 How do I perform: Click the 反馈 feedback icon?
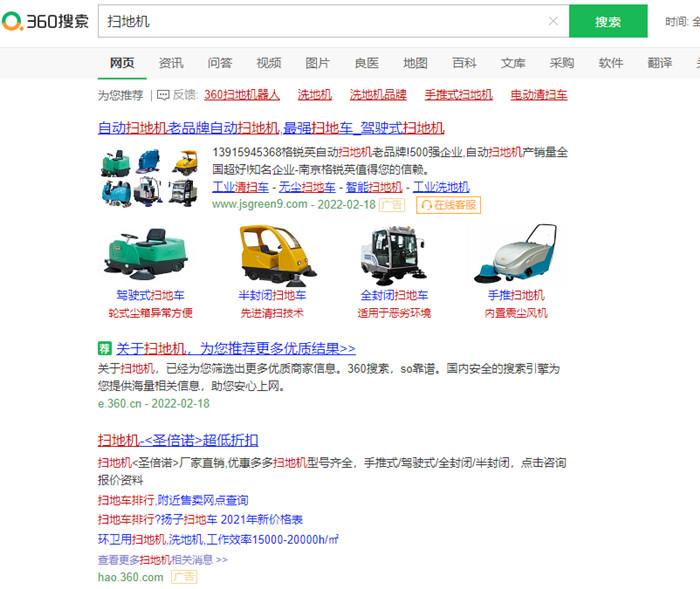[x=163, y=95]
